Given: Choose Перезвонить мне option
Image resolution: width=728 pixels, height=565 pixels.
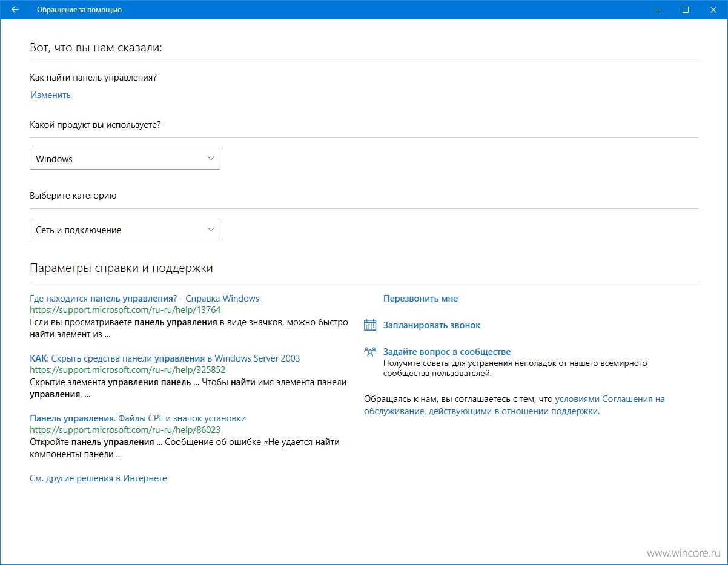Looking at the screenshot, I should [x=420, y=299].
